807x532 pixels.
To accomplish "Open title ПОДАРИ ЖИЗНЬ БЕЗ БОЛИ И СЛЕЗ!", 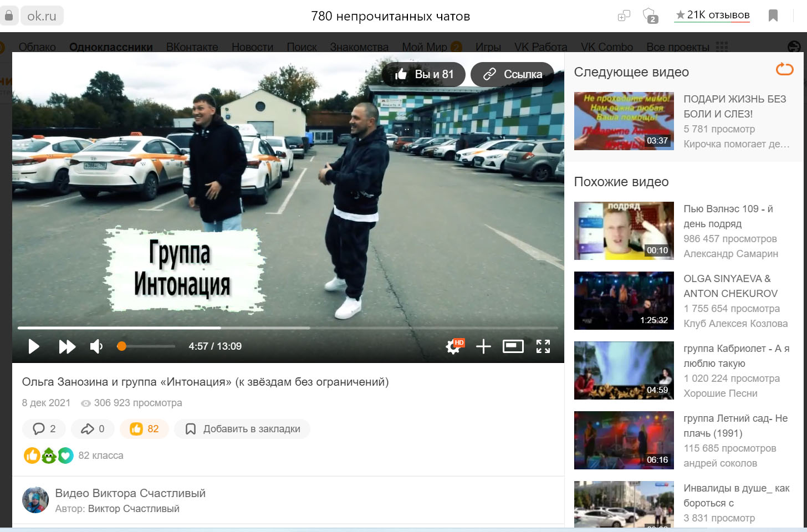I will coord(735,106).
